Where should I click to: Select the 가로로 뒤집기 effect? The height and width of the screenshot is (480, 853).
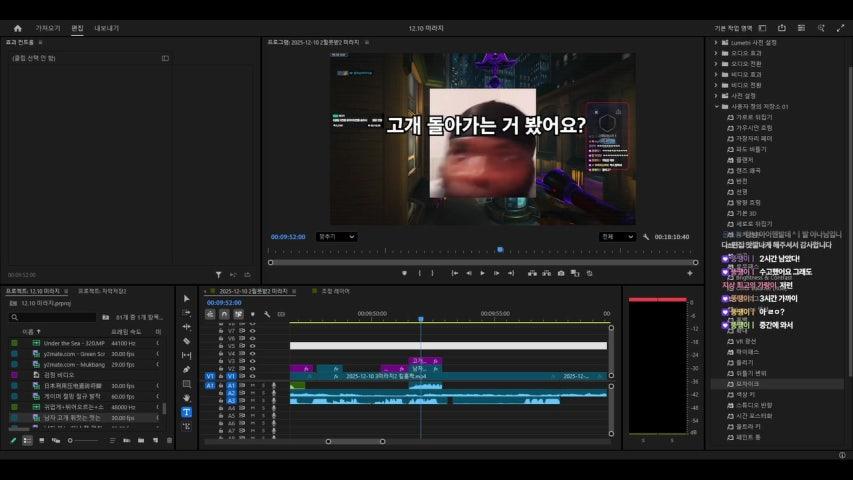[754, 117]
